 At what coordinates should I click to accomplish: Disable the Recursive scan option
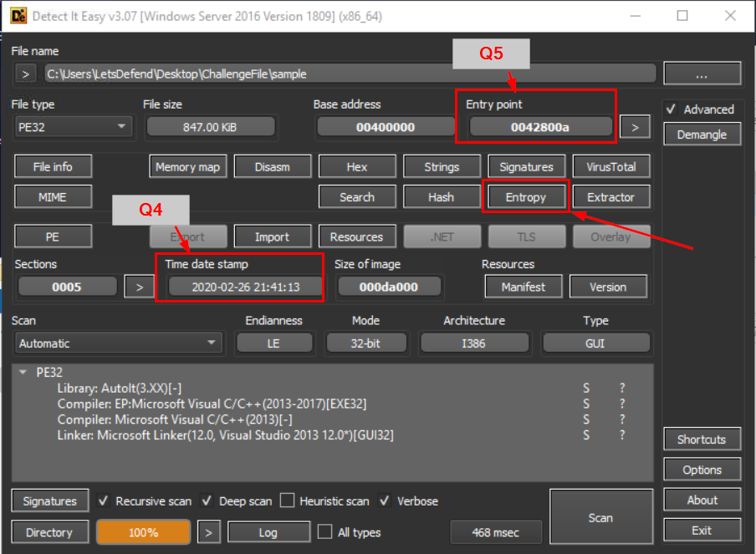pyautogui.click(x=104, y=501)
